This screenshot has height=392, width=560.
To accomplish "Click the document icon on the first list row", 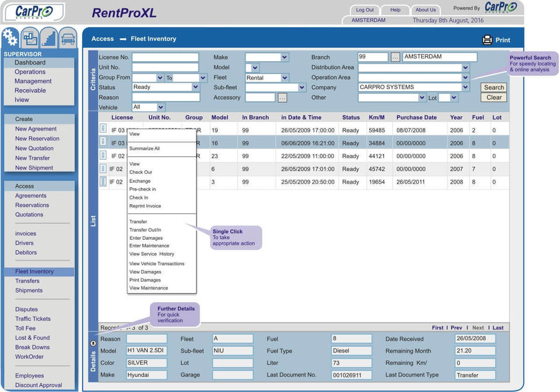I will [x=103, y=129].
